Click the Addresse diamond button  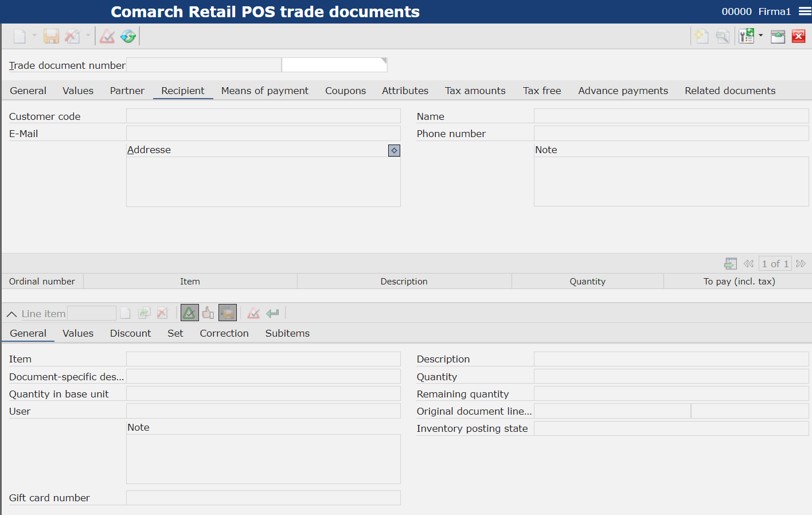tap(394, 150)
